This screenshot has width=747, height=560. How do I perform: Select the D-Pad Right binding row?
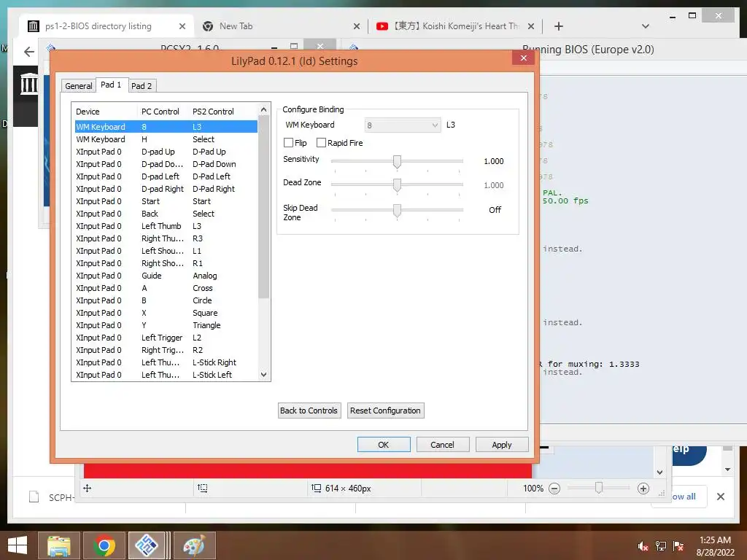point(166,189)
